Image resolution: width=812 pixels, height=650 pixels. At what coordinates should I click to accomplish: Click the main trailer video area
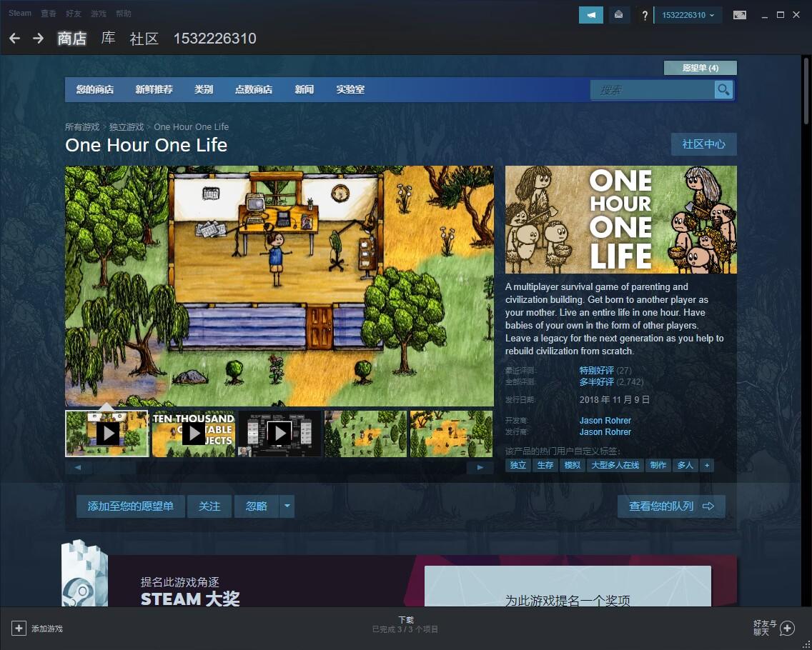click(279, 286)
